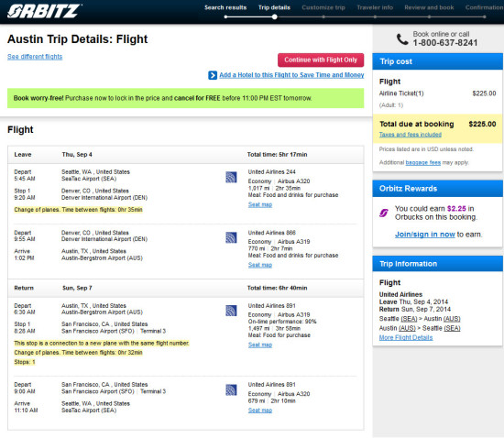Open the baggage fees link
The height and width of the screenshot is (438, 504).
pos(423,162)
